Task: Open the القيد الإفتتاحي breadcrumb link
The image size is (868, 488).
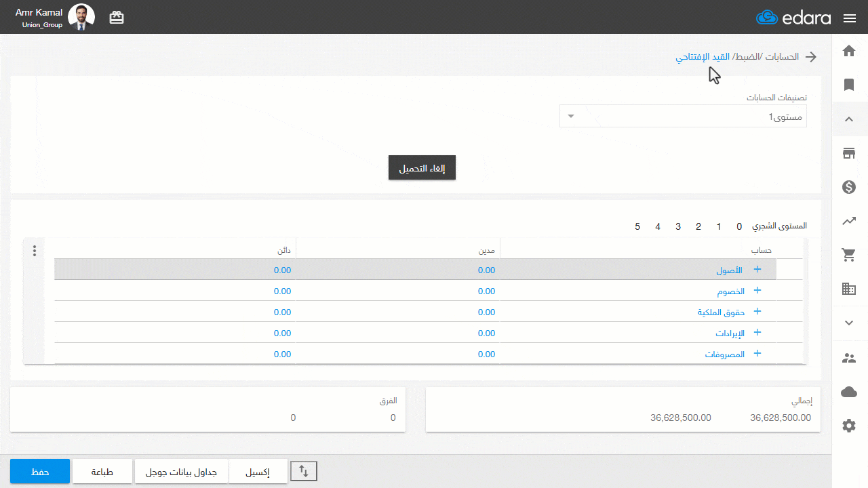Action: [703, 57]
